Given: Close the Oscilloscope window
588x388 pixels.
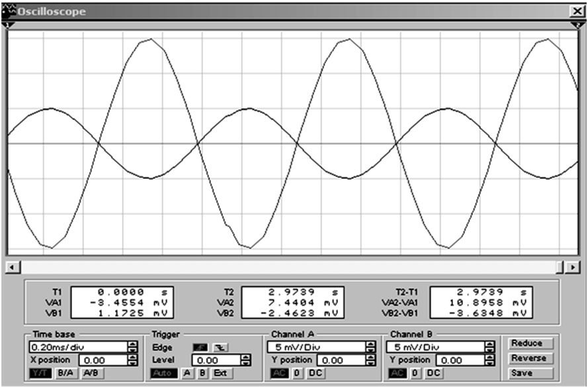Looking at the screenshot, I should (577, 12).
